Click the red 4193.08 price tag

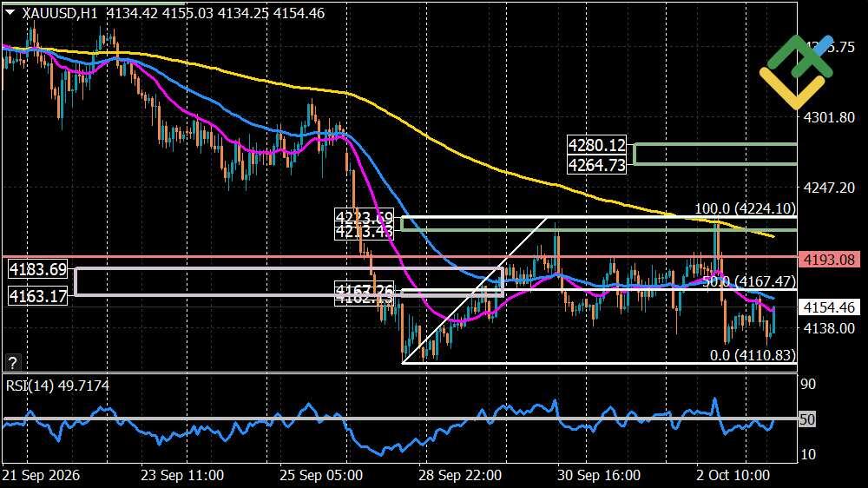click(829, 260)
